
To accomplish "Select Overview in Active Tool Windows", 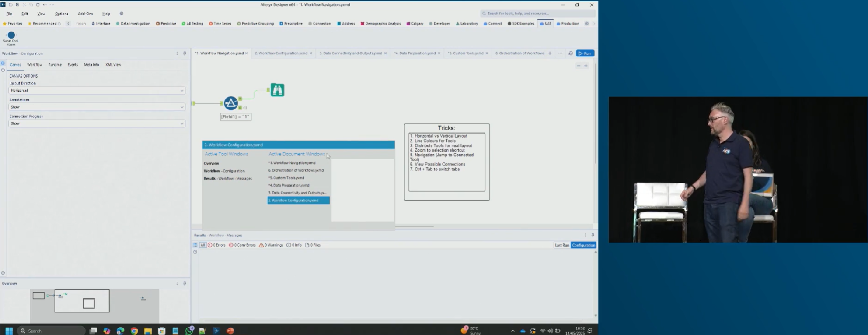I will [x=211, y=163].
